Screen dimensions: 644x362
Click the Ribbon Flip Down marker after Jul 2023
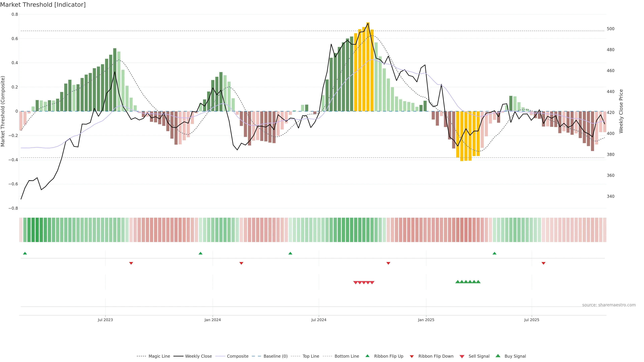point(131,263)
